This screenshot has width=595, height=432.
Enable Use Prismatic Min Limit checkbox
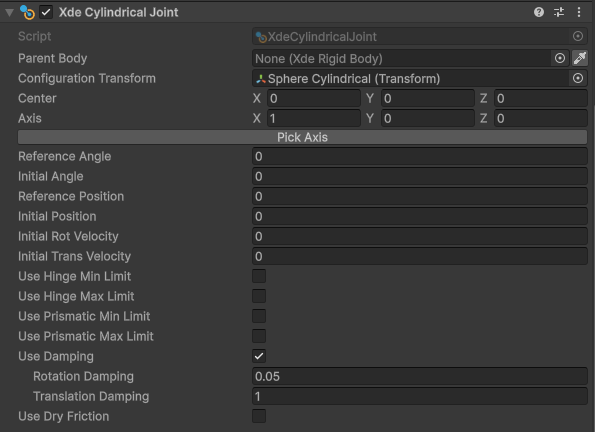(259, 316)
